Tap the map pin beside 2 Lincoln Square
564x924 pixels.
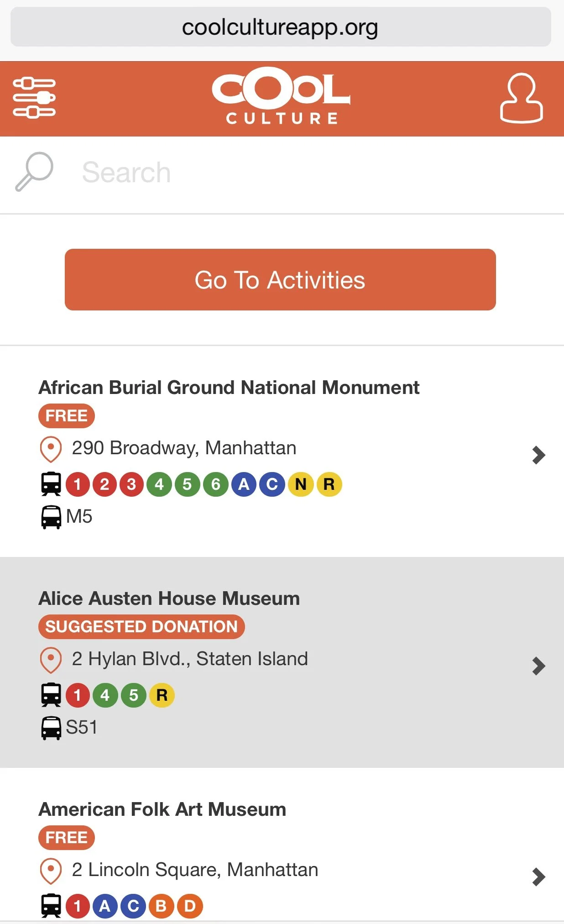pos(51,871)
